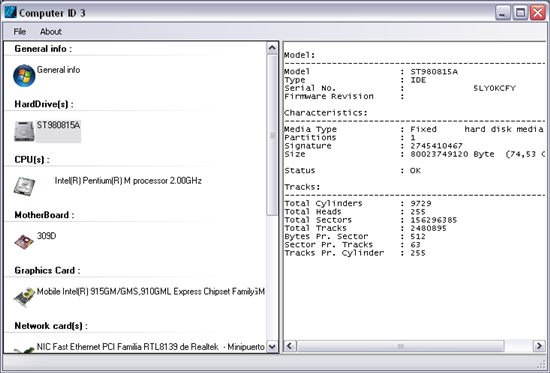Click the Total Tracks value 2480895
The height and width of the screenshot is (373, 550).
pyautogui.click(x=428, y=228)
